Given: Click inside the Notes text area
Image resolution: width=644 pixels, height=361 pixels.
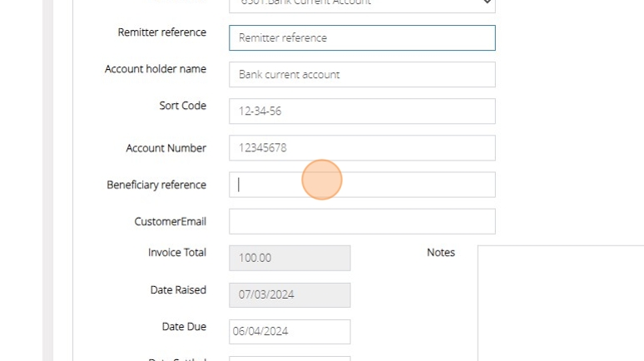Looking at the screenshot, I should 560,304.
